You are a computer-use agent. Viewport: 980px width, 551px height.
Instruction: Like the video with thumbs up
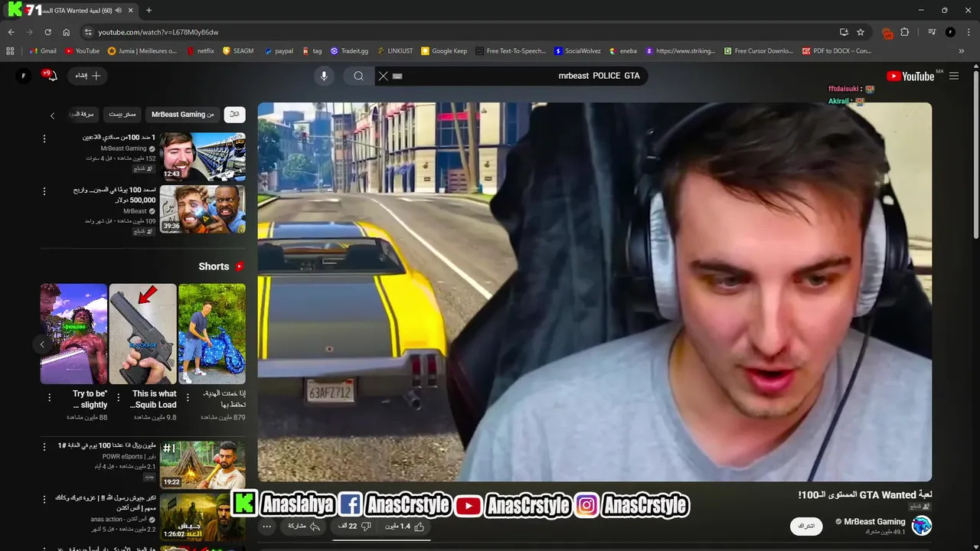[x=407, y=527]
